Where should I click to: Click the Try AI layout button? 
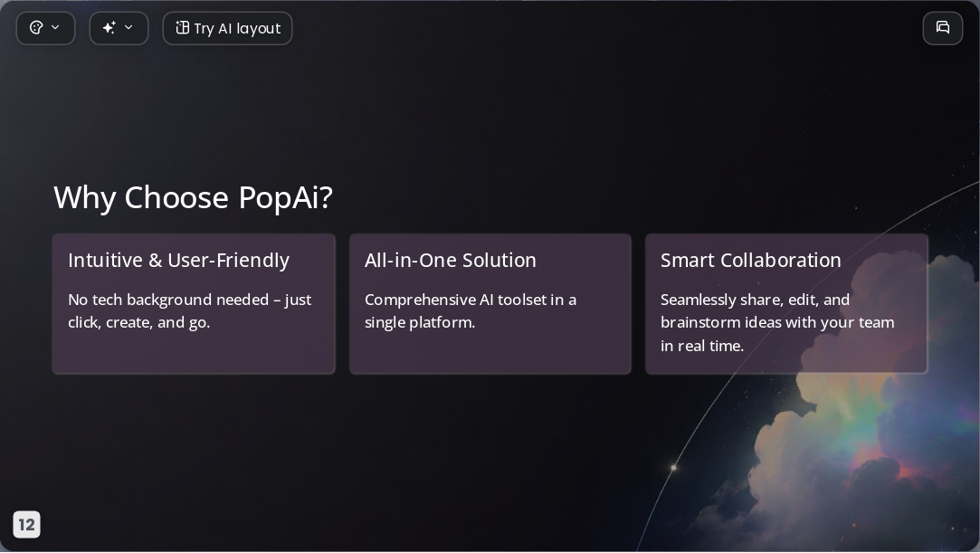pyautogui.click(x=227, y=28)
